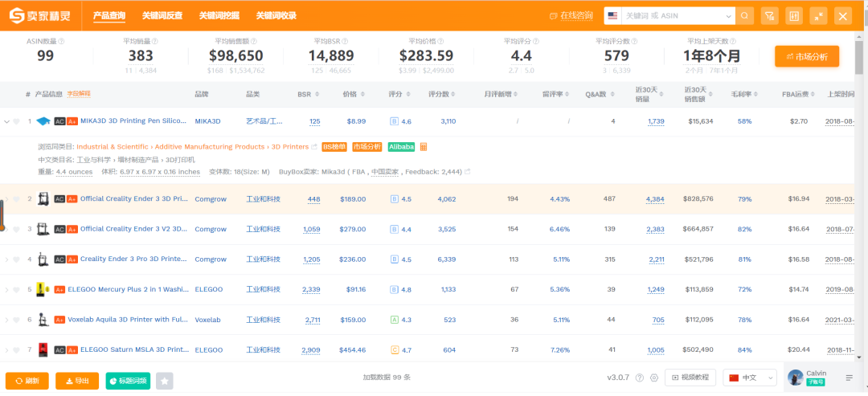Collapse the expanded MIKA3D row
The image size is (868, 396).
(6, 121)
